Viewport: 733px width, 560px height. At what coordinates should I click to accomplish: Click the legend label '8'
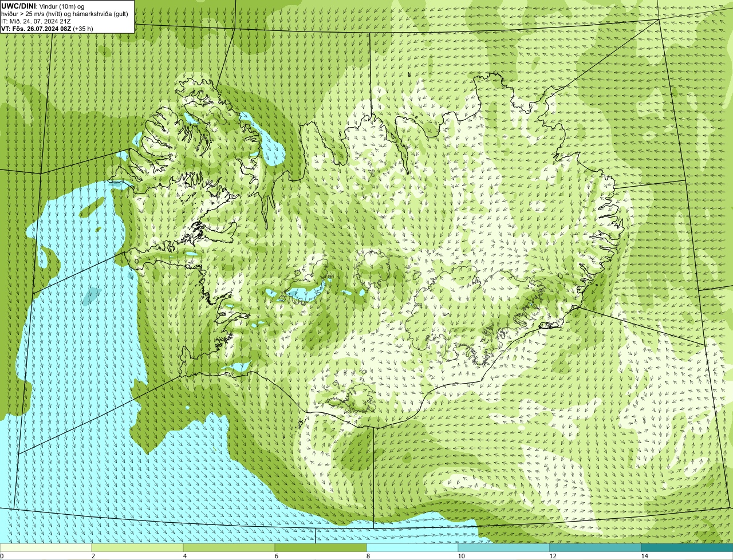(368, 556)
